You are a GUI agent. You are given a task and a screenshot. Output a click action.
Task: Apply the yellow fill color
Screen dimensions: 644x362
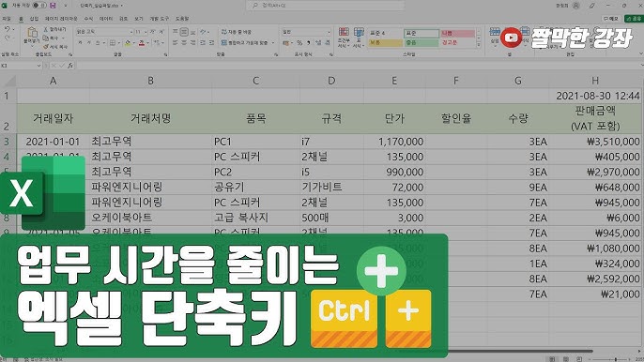click(x=128, y=43)
